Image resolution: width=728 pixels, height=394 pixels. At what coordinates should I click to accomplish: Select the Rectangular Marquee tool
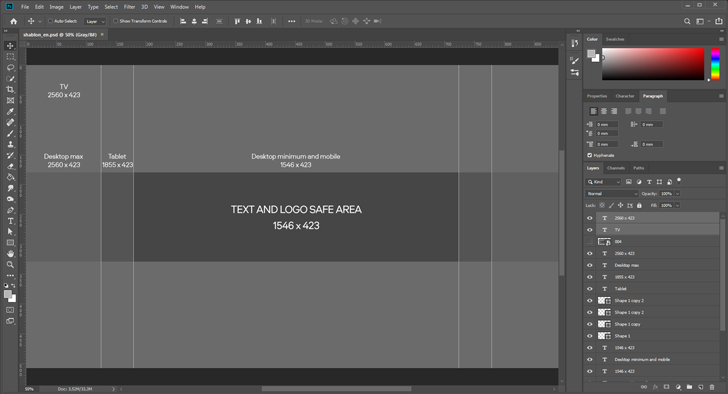(x=10, y=57)
